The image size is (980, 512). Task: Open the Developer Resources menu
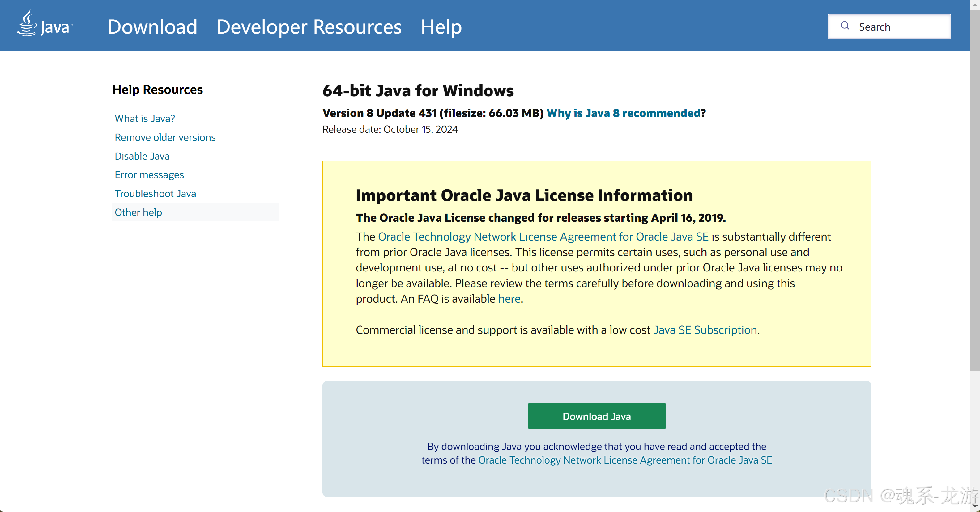tap(309, 27)
